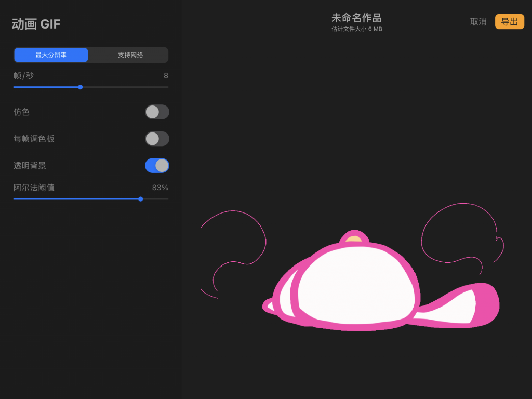
Task: Click the 帧/秒 label
Action: pos(24,76)
